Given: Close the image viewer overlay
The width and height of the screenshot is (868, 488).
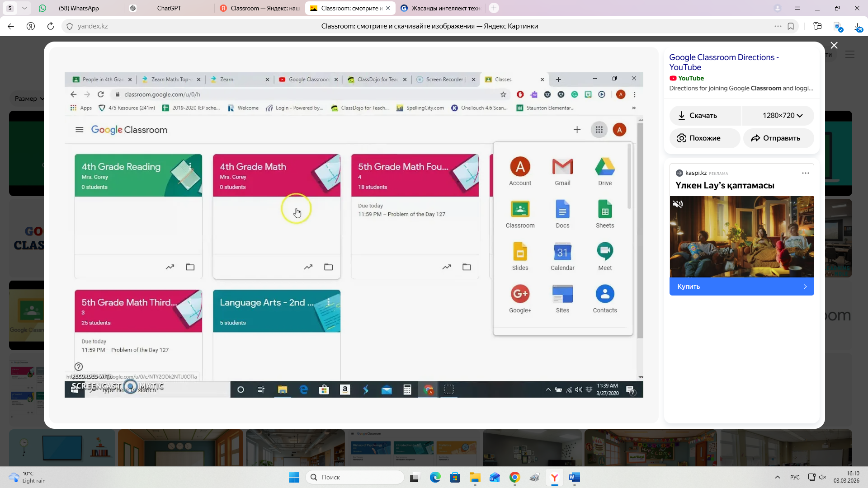Looking at the screenshot, I should 834,45.
